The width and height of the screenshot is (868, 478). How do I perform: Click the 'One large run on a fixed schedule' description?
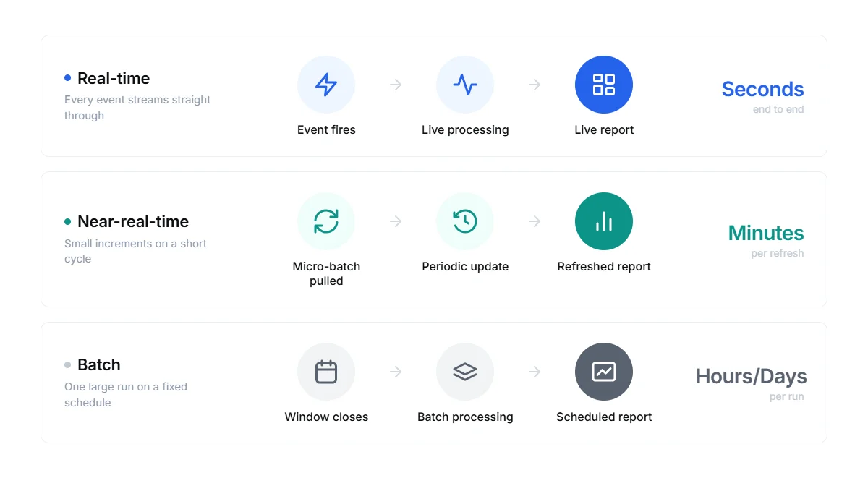pyautogui.click(x=126, y=395)
